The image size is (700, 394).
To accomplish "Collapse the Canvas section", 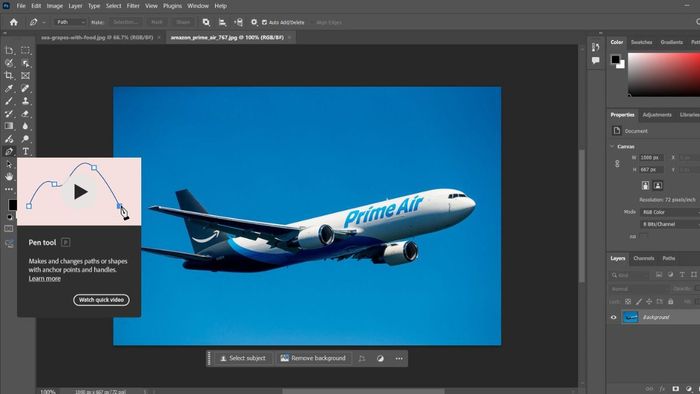I will click(612, 146).
